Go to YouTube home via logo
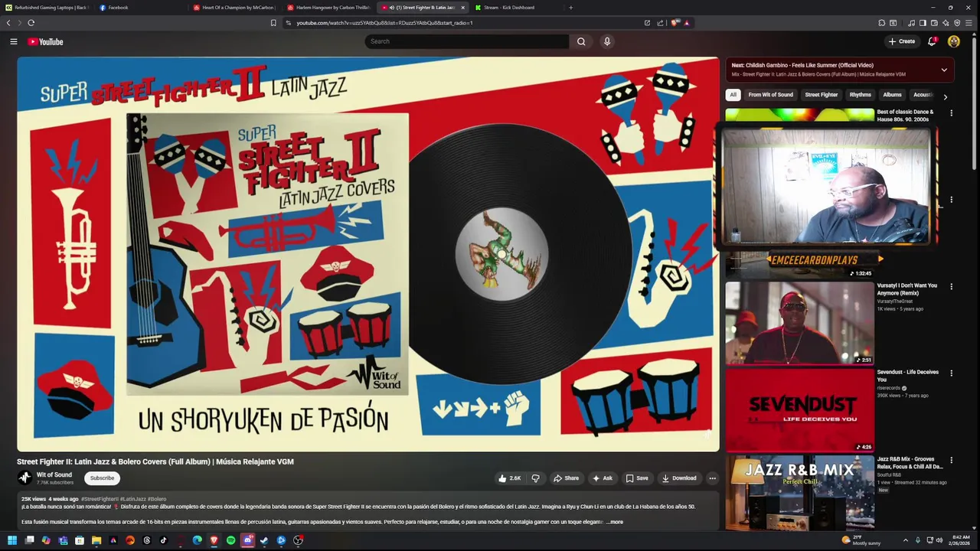Screen dimensions: 980x551 coord(45,41)
